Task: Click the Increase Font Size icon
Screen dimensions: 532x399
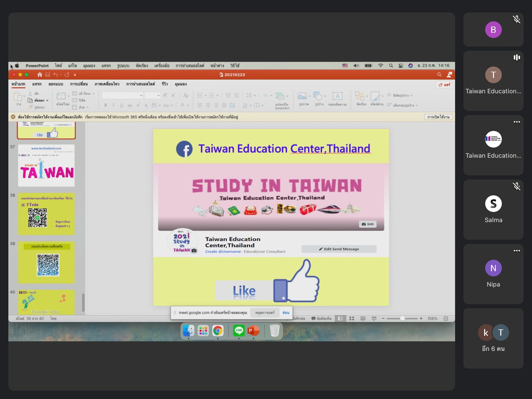Action: tap(165, 95)
